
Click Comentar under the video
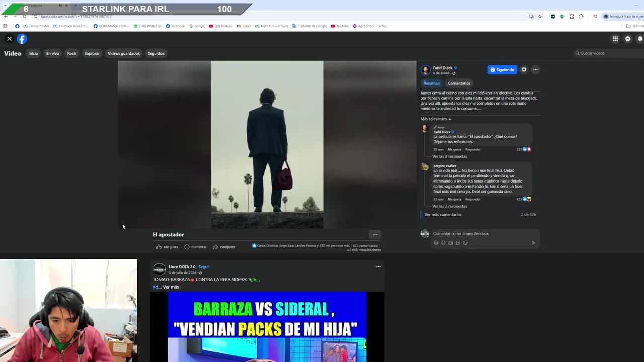[x=195, y=247]
